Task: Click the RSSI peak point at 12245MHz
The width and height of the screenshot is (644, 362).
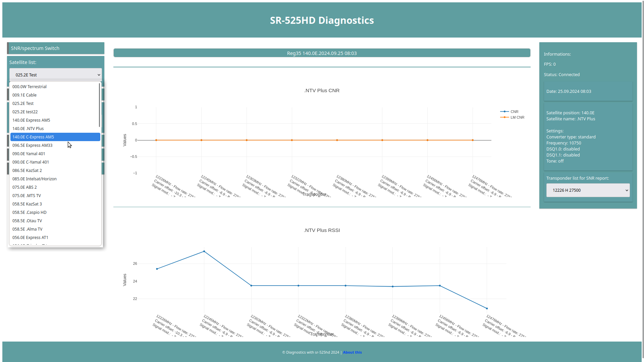Action: 204,251
